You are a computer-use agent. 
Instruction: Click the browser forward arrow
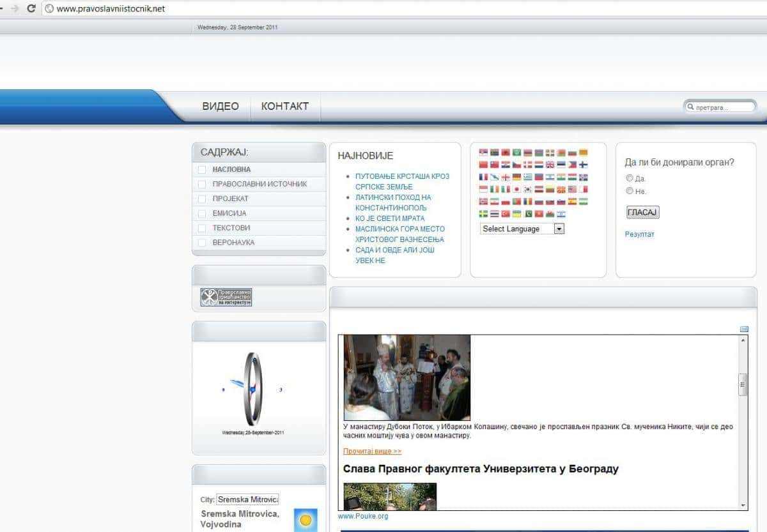point(15,8)
